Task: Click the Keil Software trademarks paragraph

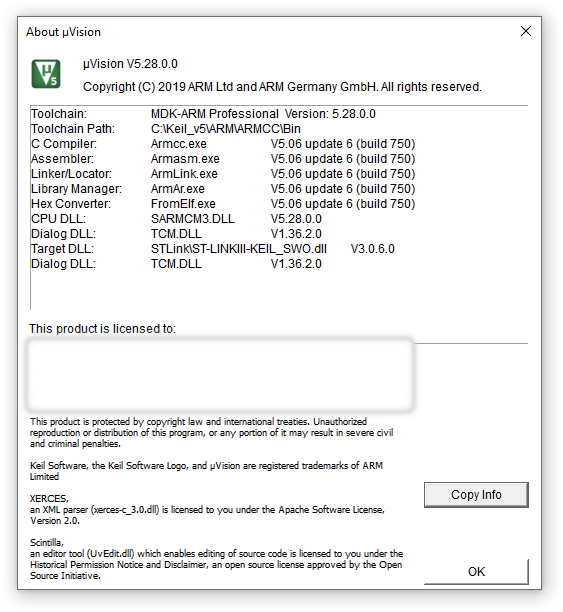Action: [207, 471]
